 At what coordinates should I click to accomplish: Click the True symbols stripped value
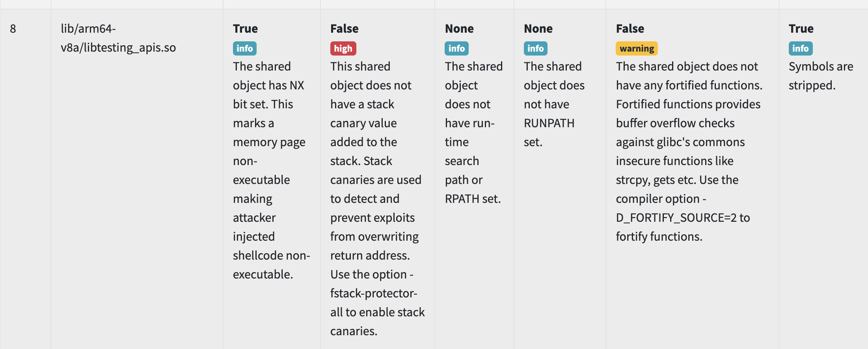[x=801, y=29]
